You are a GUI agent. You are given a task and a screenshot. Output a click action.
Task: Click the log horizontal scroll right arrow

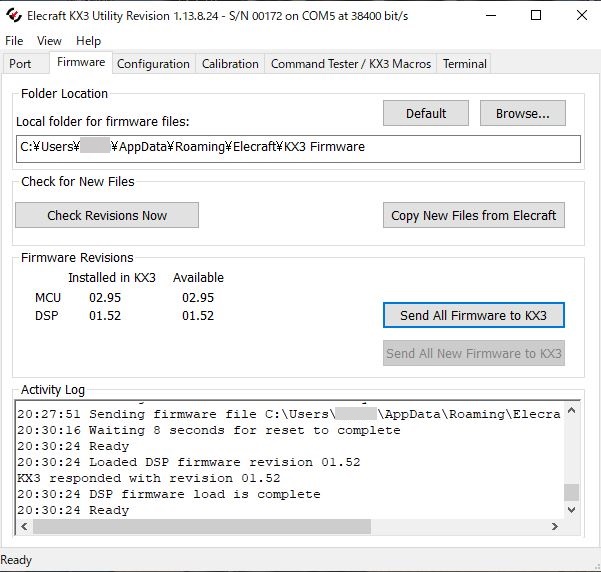point(555,526)
